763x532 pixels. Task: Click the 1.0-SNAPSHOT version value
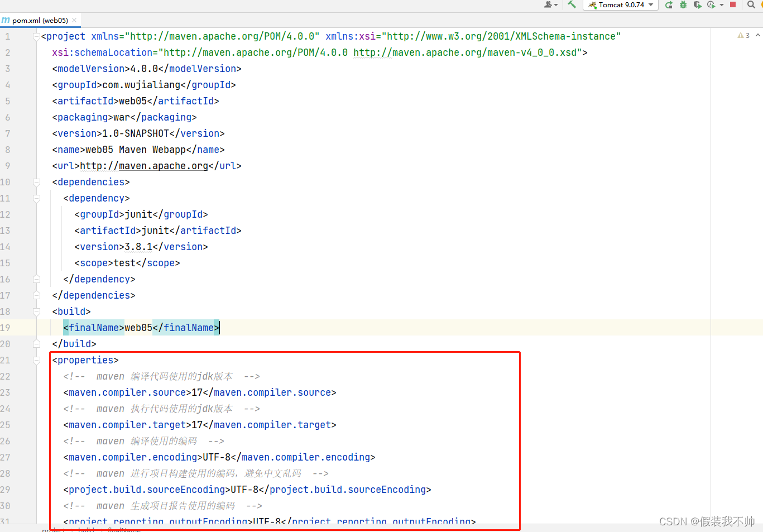coord(136,133)
